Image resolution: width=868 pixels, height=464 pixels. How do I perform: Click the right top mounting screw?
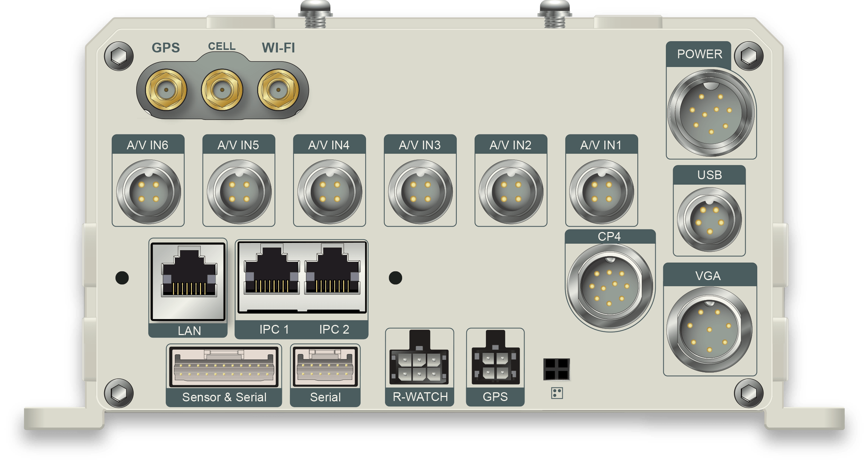(x=555, y=14)
